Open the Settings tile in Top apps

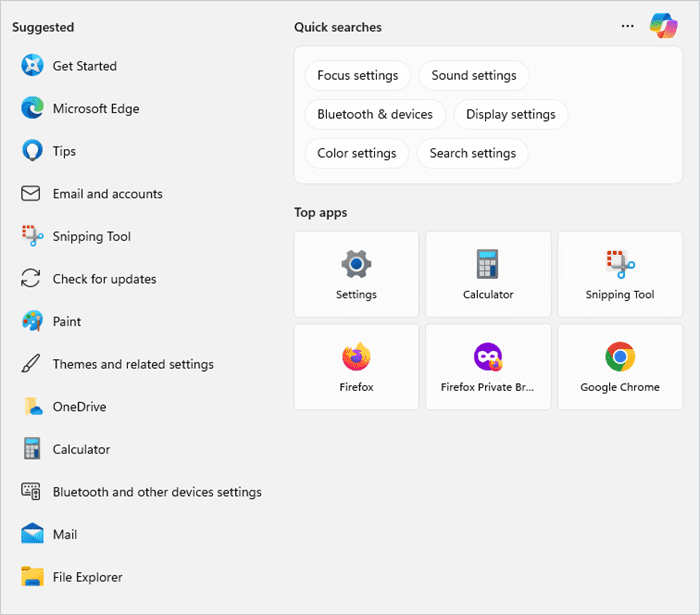[x=356, y=274]
